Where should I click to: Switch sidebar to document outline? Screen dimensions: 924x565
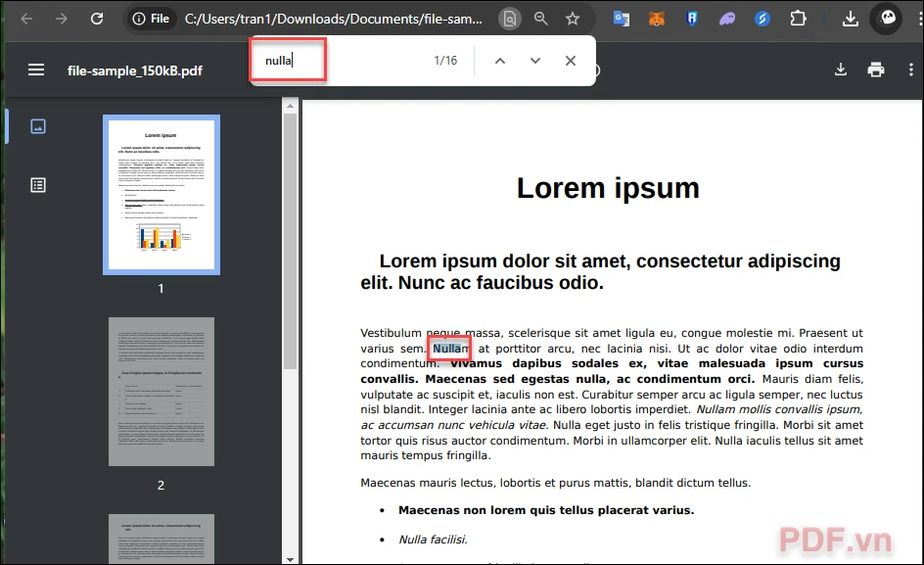point(38,185)
